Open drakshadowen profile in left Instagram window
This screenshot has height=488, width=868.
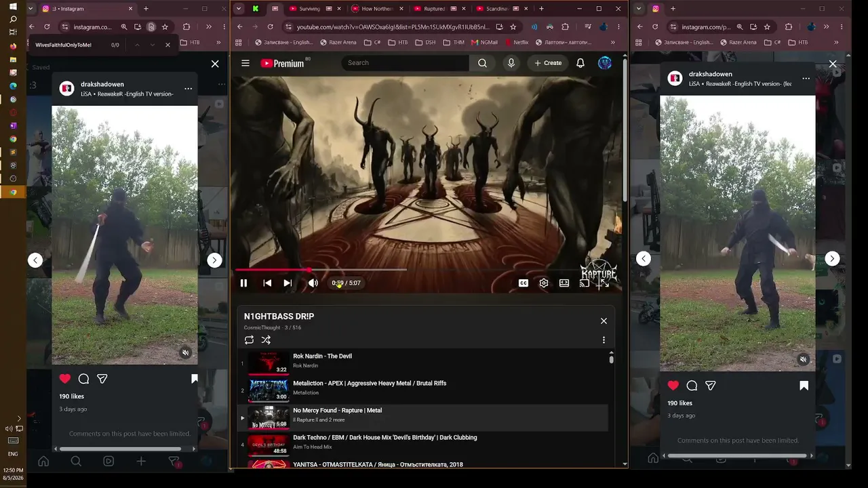(102, 85)
